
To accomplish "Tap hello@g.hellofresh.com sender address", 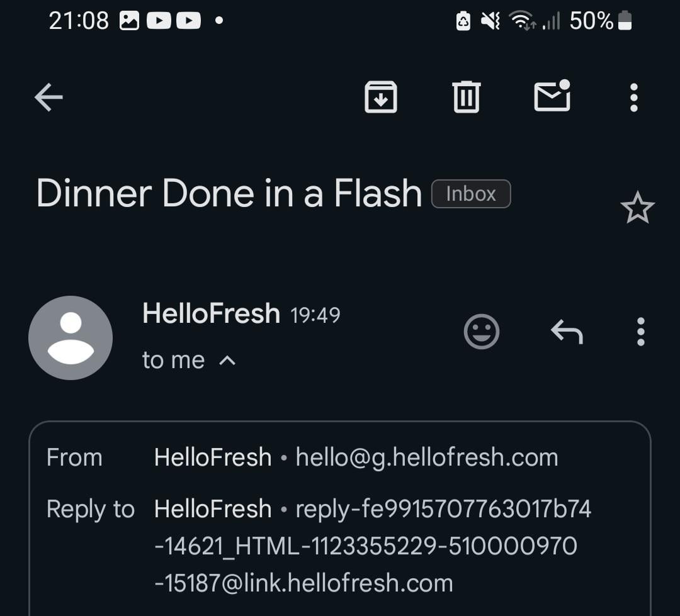I will click(427, 457).
